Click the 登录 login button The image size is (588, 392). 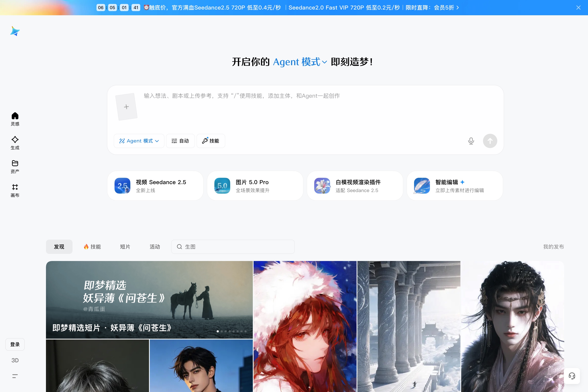(x=15, y=344)
